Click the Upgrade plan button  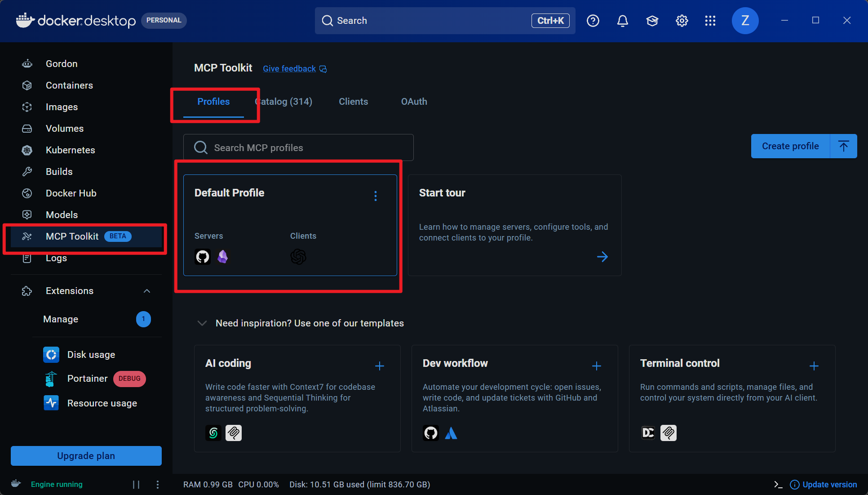86,456
